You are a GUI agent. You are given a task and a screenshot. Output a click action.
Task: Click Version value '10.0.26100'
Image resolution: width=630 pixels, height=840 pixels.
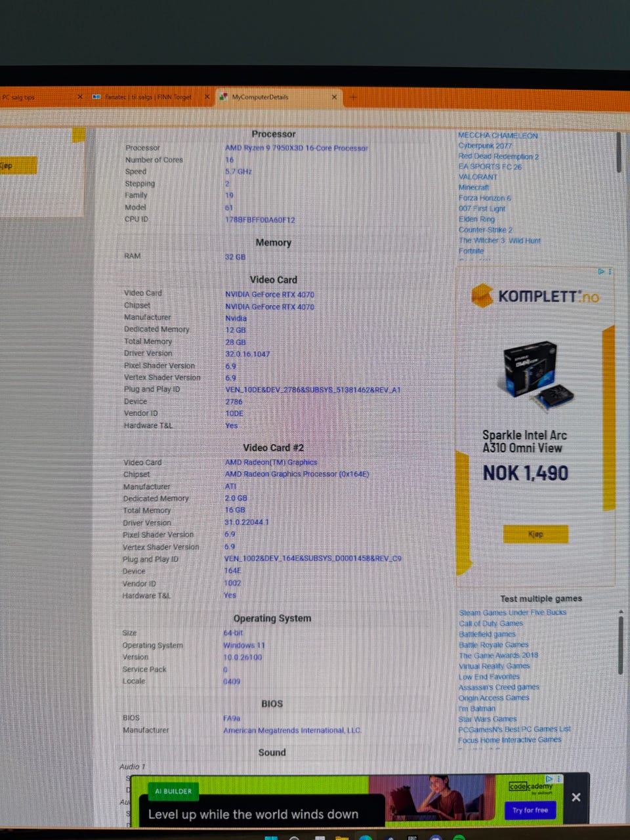click(243, 657)
